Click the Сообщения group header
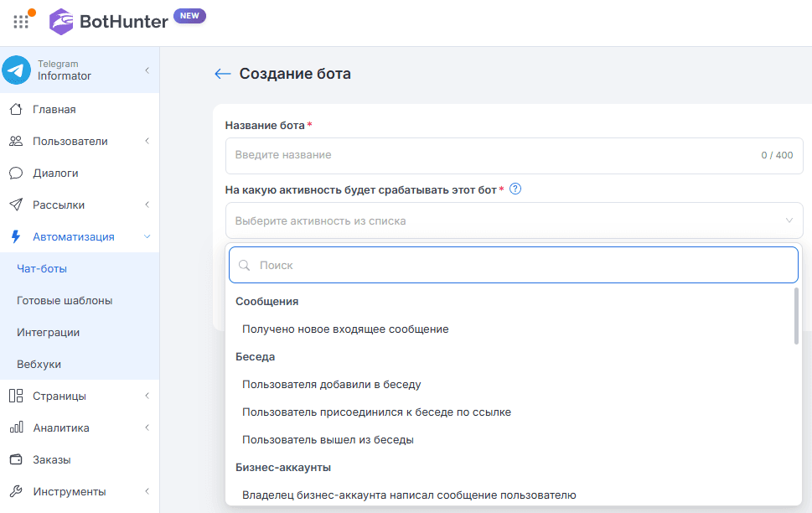Screen dimensions: 812x513 click(266, 301)
